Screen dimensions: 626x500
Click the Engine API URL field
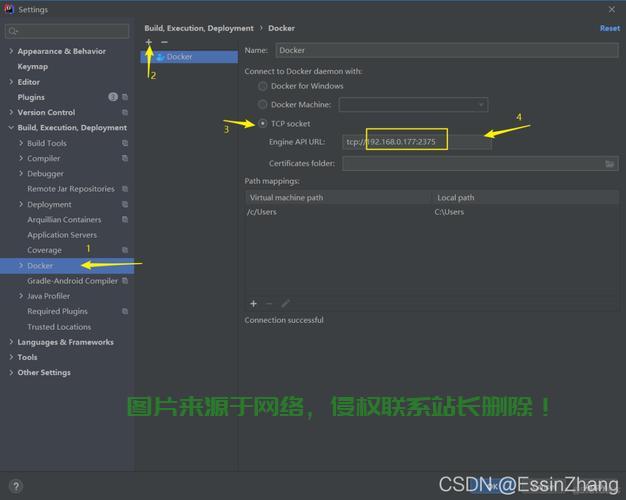point(417,142)
